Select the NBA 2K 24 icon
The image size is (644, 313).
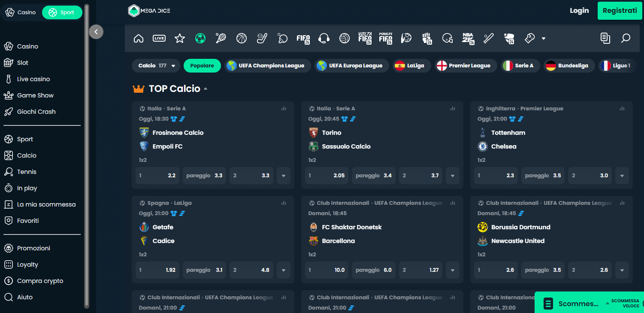tap(468, 39)
